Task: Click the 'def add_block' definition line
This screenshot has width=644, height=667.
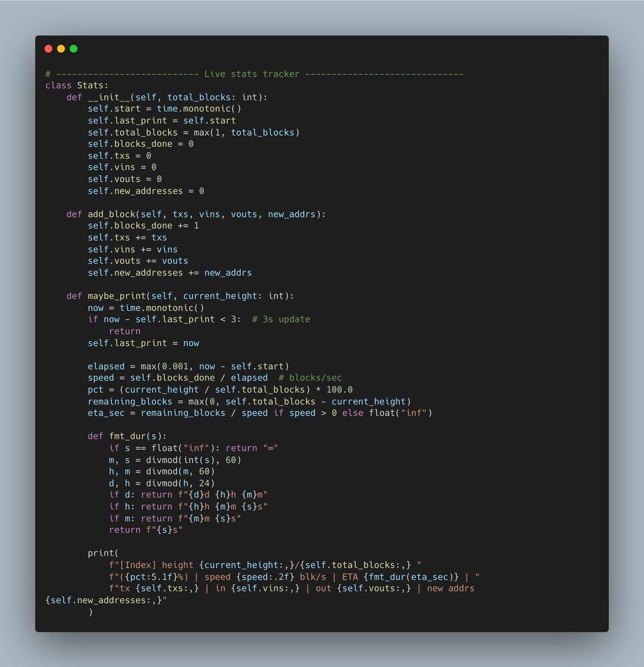Action: click(x=196, y=214)
